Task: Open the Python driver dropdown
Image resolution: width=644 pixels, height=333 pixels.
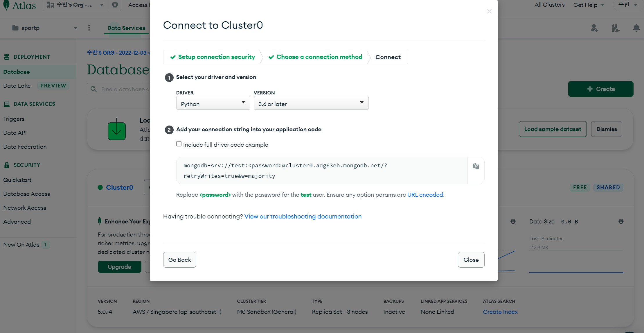Action: tap(213, 103)
